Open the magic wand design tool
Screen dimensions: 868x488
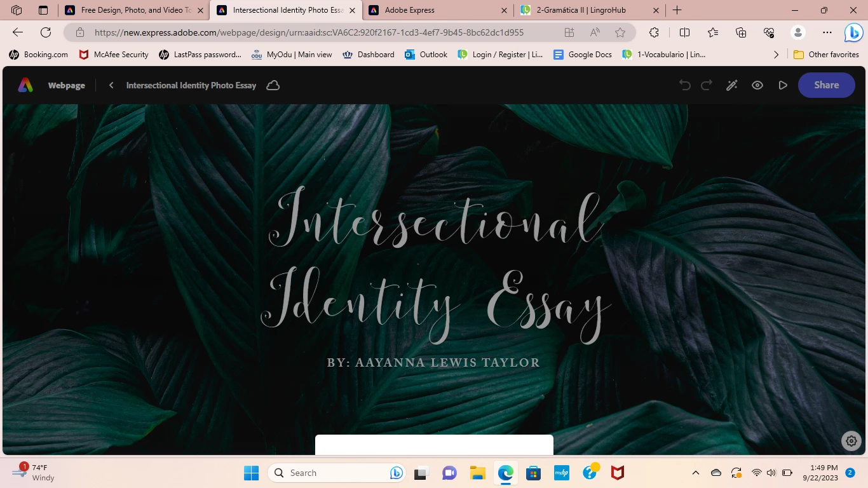pos(732,85)
